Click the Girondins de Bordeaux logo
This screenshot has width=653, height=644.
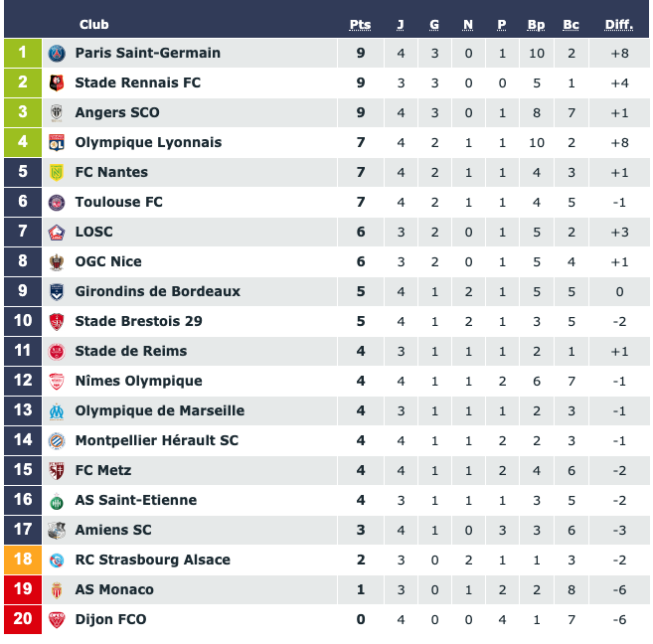pos(57,292)
